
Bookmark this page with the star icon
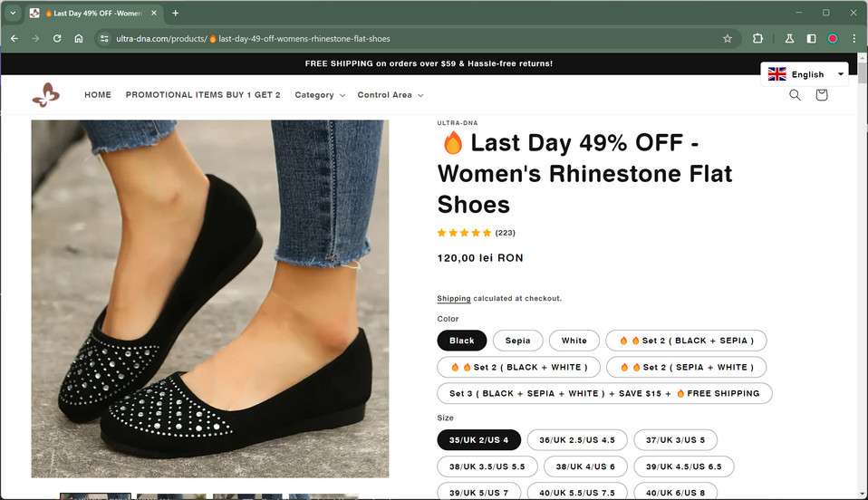pos(728,39)
